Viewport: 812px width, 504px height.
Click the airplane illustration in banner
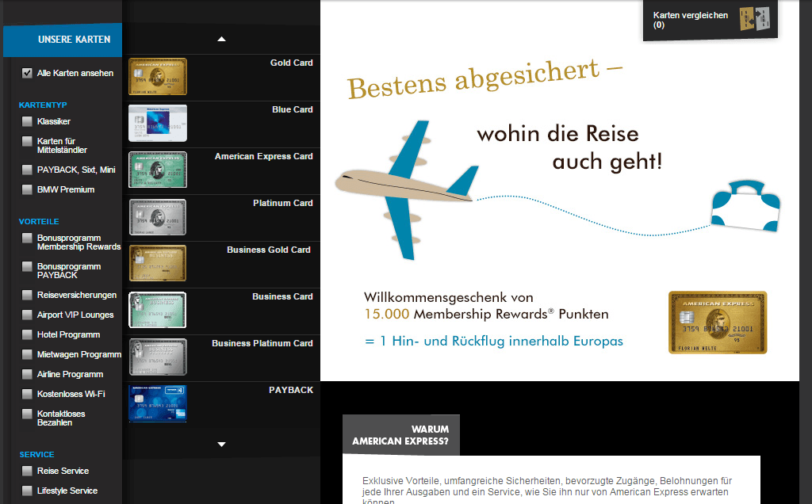[x=407, y=190]
